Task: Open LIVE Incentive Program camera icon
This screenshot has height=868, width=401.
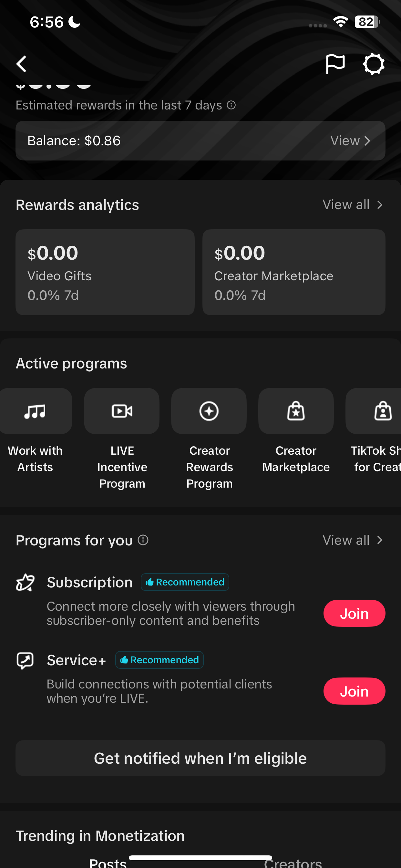Action: (x=122, y=411)
